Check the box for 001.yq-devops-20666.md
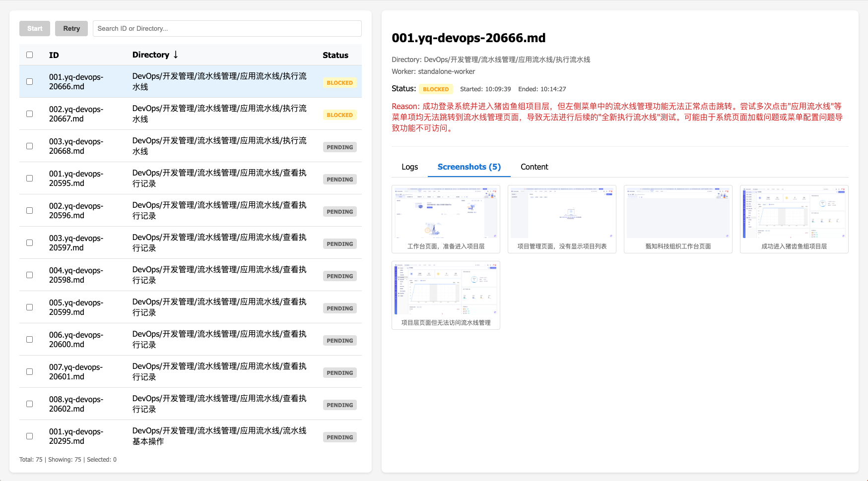 click(x=30, y=82)
